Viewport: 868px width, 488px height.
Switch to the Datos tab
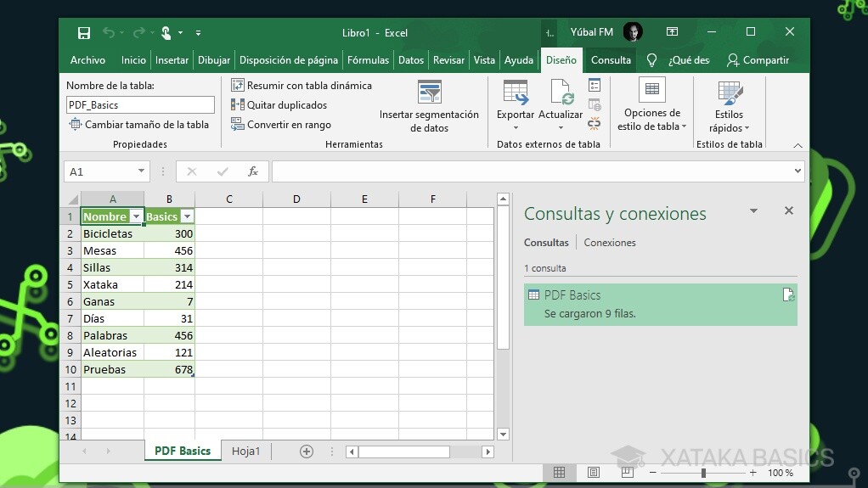411,59
